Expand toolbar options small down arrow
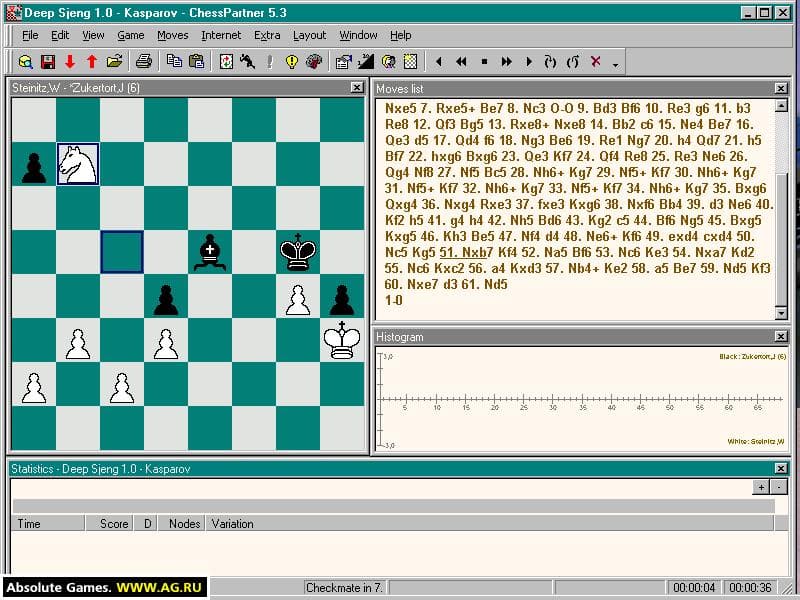The width and height of the screenshot is (800, 600). (x=615, y=65)
